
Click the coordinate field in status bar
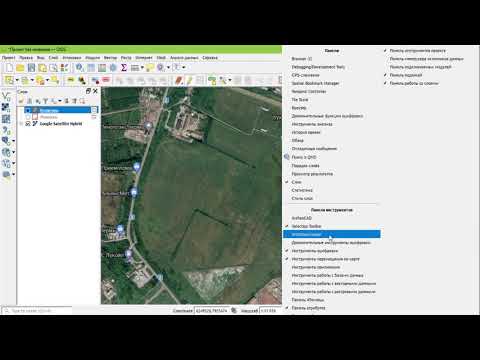pyautogui.click(x=212, y=311)
